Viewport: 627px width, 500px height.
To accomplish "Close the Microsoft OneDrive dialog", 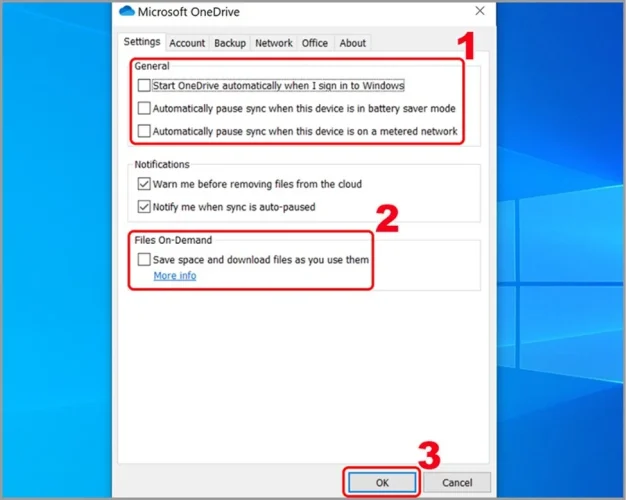I will pyautogui.click(x=480, y=11).
